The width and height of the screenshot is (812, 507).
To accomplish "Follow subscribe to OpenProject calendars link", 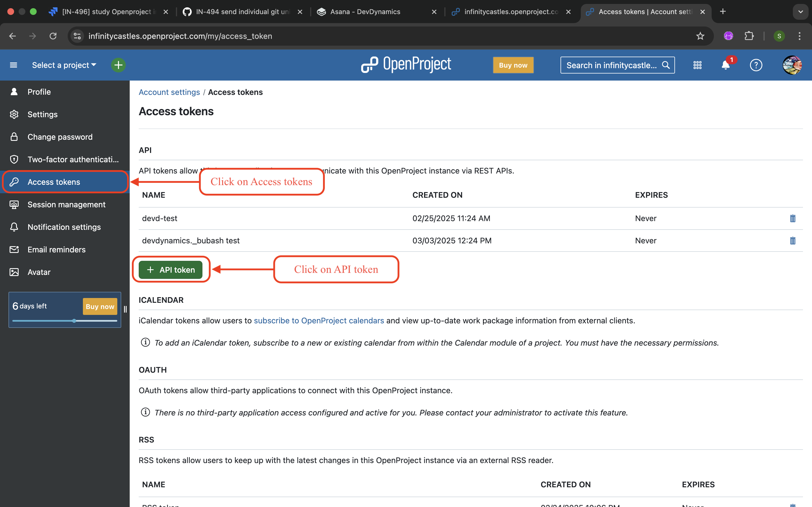I will [x=319, y=321].
